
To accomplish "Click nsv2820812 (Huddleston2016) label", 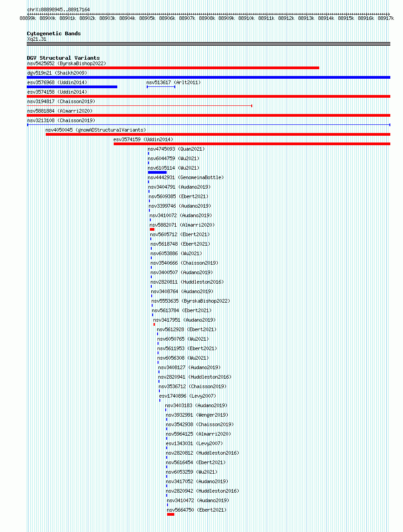I will tap(202, 453).
